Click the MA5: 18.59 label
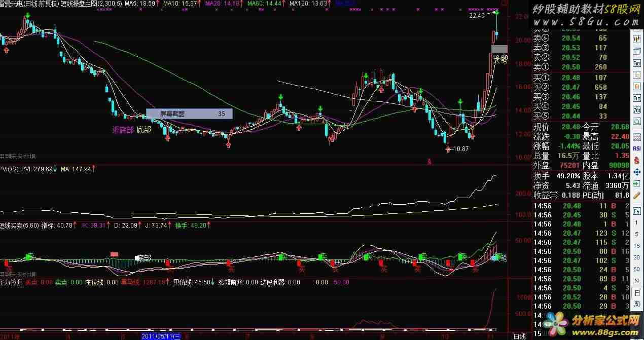644x340 pixels. (x=140, y=4)
